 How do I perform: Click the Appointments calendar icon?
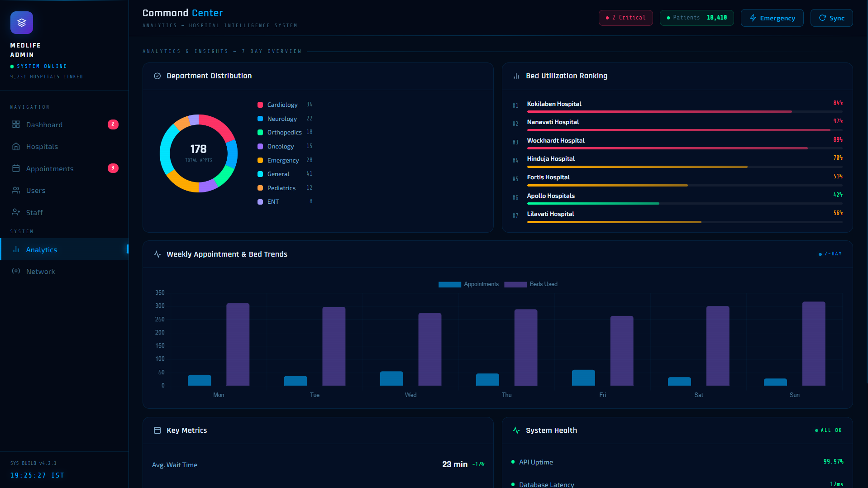(16, 168)
